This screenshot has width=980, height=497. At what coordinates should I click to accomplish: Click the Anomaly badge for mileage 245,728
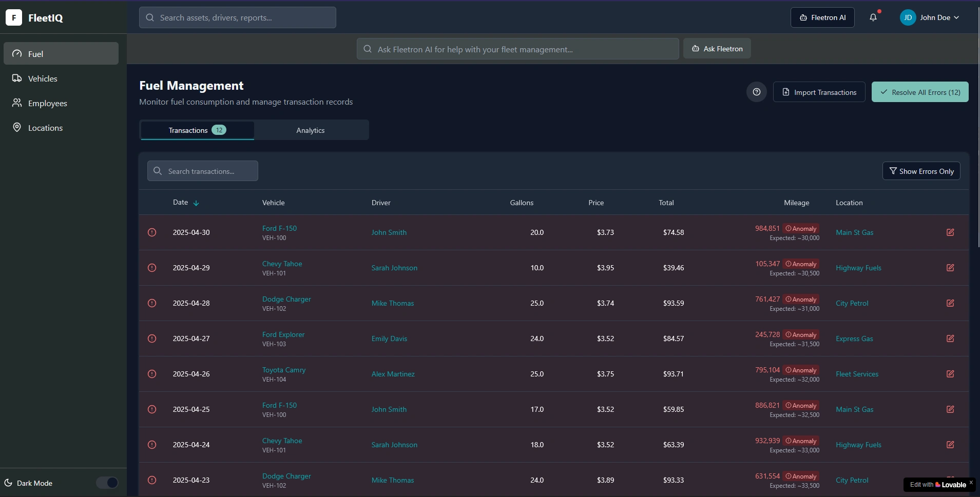coord(801,335)
